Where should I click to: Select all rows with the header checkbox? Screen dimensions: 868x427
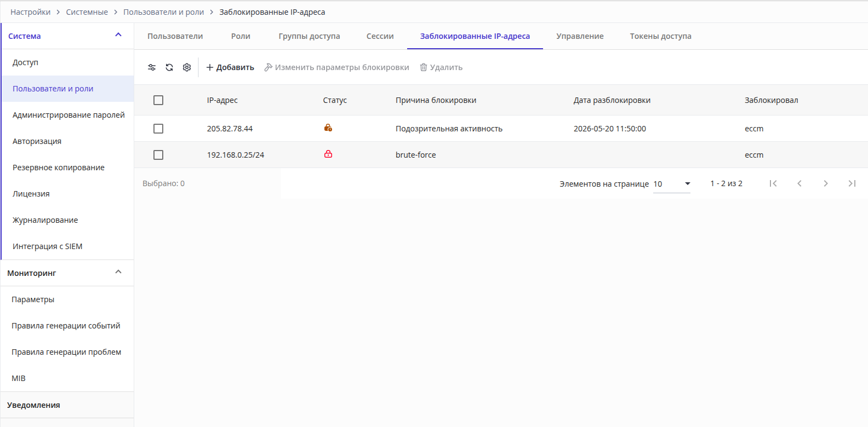[x=158, y=100]
